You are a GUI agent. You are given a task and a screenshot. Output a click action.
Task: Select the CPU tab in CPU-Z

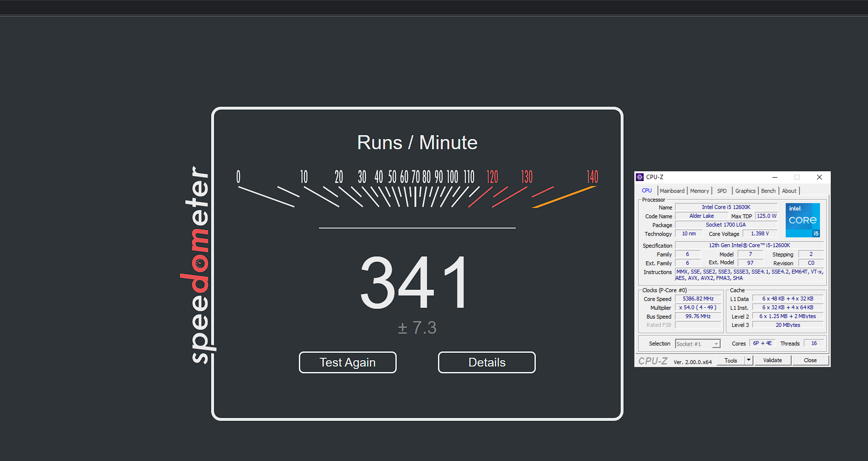(x=647, y=191)
